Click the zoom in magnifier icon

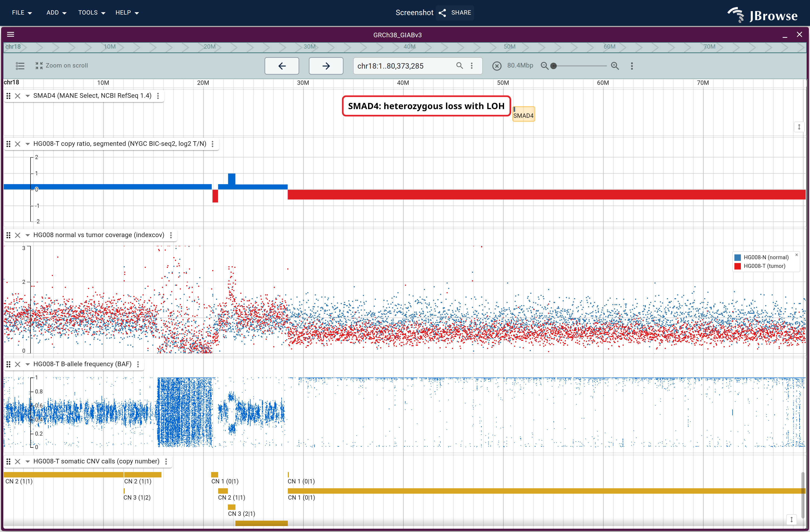point(615,66)
